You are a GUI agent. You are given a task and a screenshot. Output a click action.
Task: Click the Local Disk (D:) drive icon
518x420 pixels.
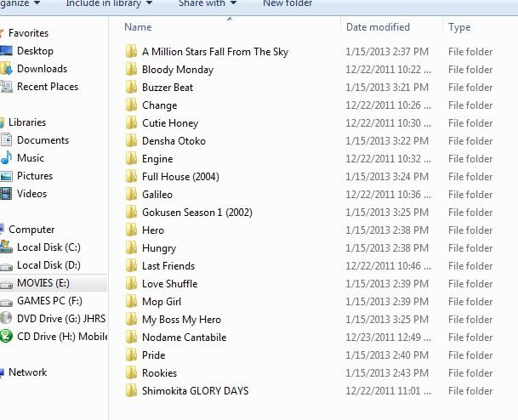pyautogui.click(x=6, y=267)
